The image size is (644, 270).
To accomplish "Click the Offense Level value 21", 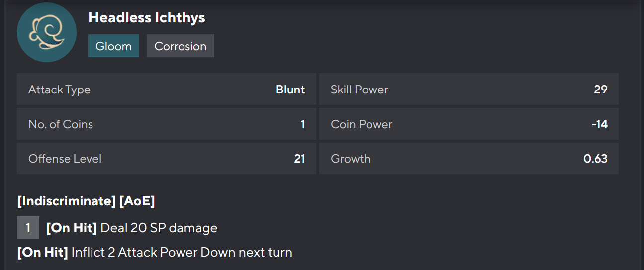I will pos(299,159).
